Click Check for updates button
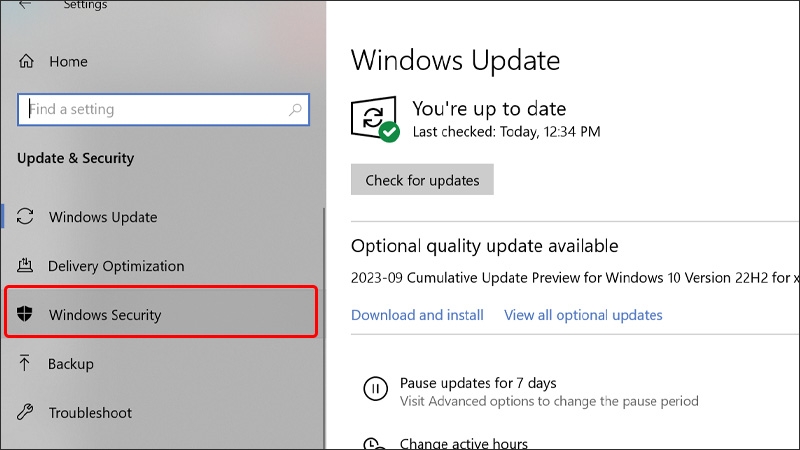The image size is (800, 450). 422,180
